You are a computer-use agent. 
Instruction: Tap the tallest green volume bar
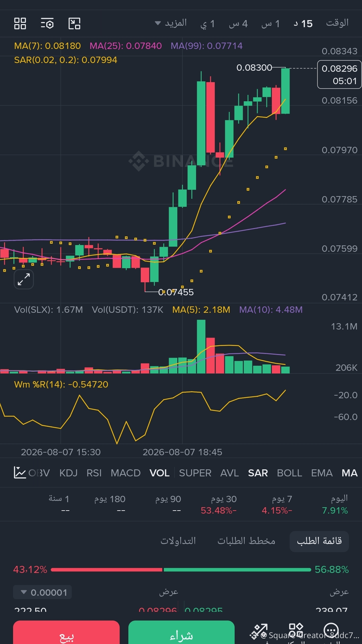pyautogui.click(x=201, y=346)
